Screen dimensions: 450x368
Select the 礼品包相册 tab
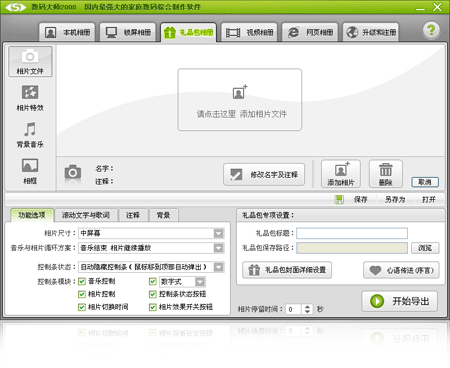click(188, 32)
